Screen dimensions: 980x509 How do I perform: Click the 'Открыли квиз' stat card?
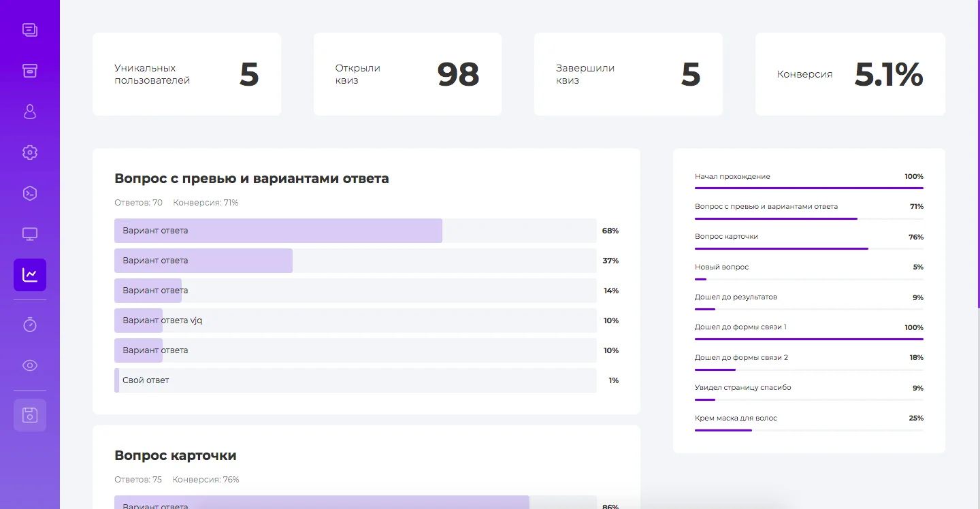coord(408,74)
